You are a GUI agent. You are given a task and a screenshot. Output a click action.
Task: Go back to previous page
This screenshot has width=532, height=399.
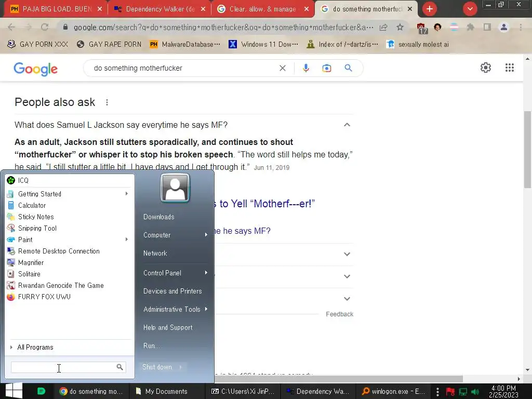pos(11,28)
